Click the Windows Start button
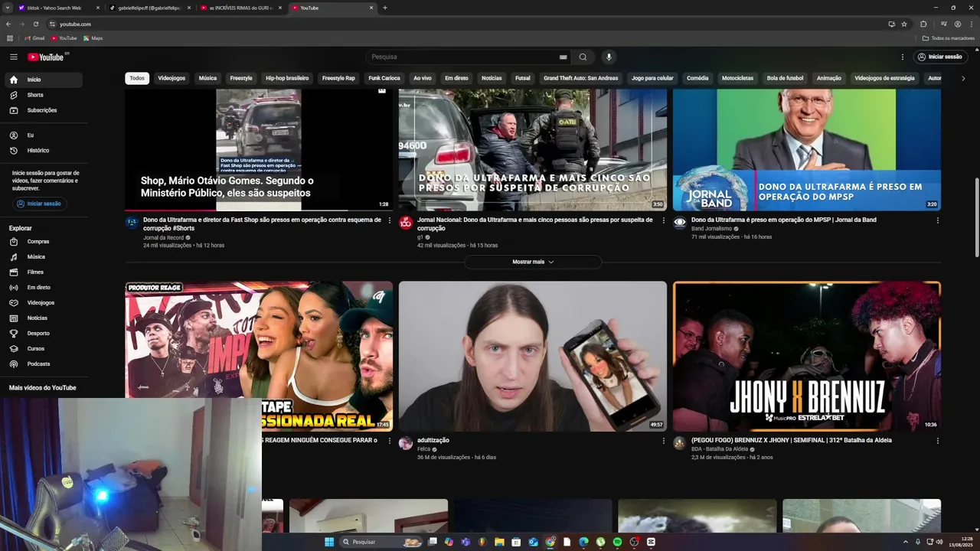 click(329, 542)
